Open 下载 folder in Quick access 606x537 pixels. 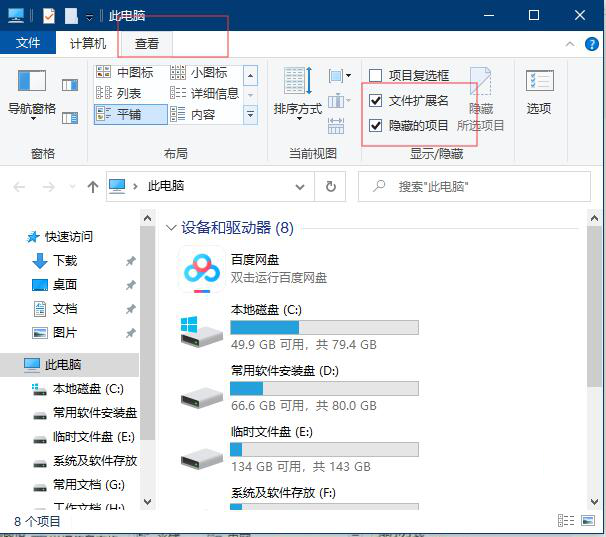click(x=64, y=260)
